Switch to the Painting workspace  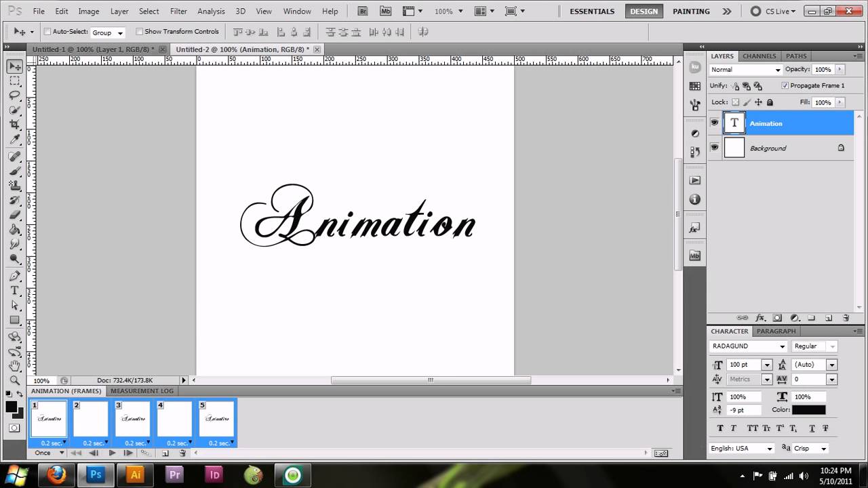pos(692,12)
